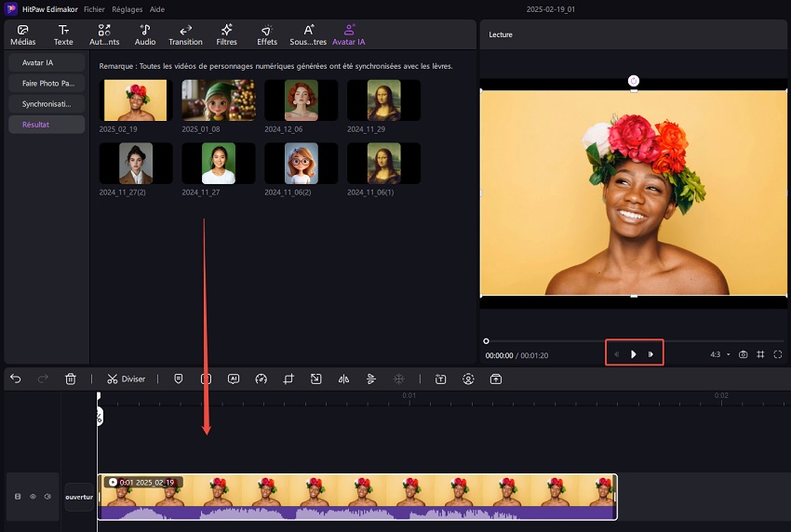791x532 pixels.
Task: Click the resize/scale arrow box icon
Action: point(315,379)
